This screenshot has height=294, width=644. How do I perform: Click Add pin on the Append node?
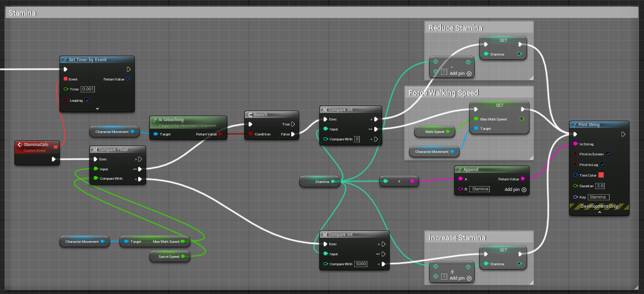tap(516, 189)
